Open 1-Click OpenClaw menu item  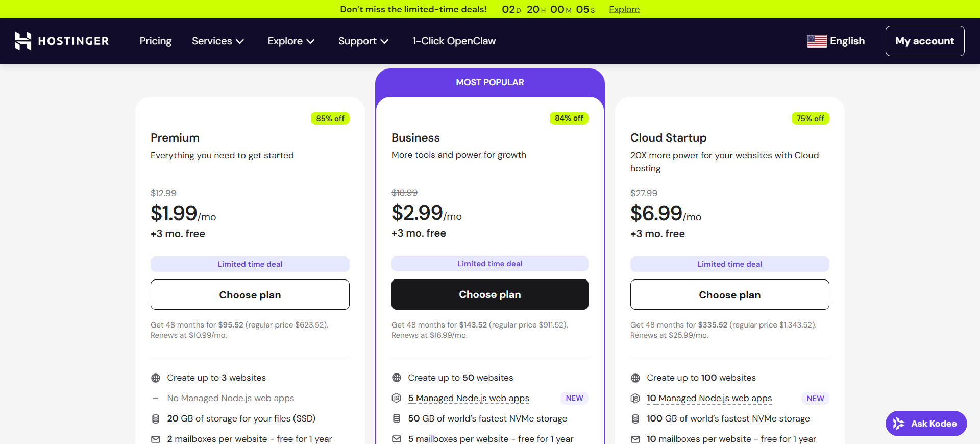click(454, 41)
